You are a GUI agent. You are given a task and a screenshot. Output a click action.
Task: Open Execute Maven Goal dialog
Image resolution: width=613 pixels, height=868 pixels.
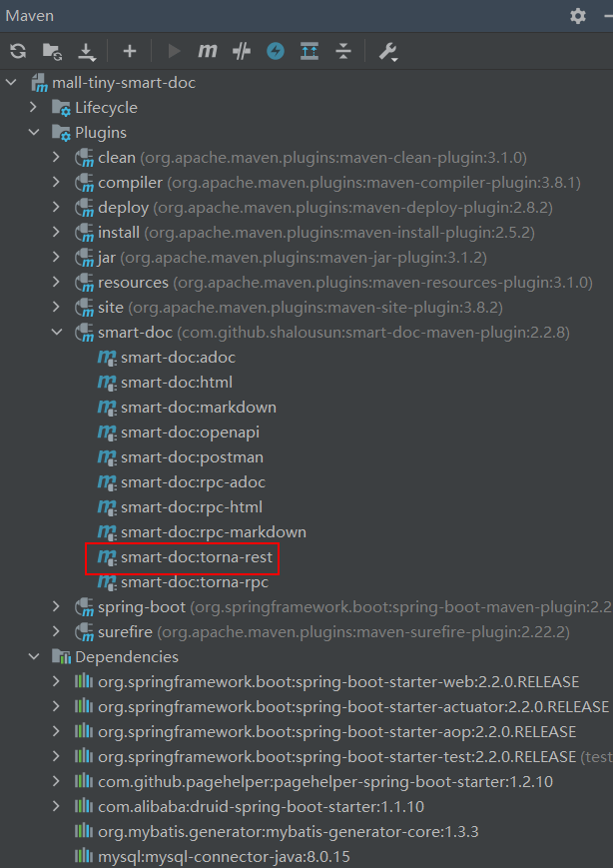point(208,51)
